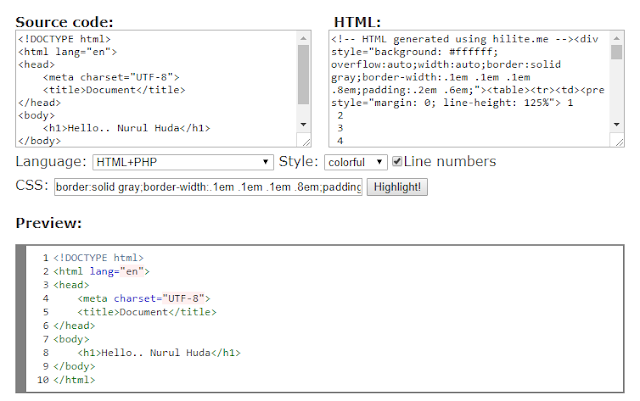
Task: Click preview line '<title>Document</title>'
Action: (147, 312)
